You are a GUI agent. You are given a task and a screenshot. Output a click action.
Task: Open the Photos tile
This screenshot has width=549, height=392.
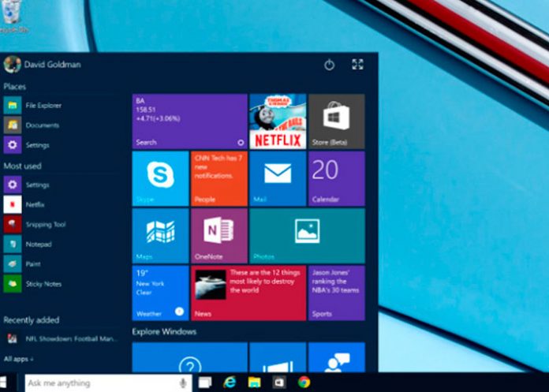pos(307,236)
